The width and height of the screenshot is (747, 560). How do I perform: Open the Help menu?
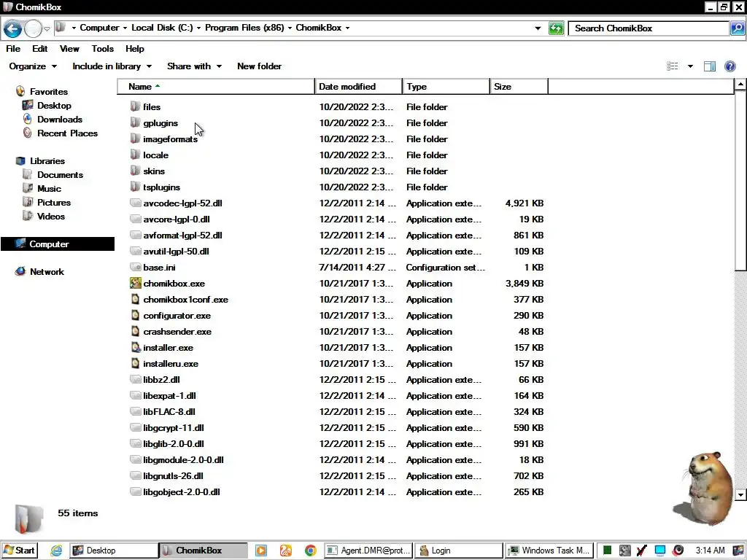point(135,49)
